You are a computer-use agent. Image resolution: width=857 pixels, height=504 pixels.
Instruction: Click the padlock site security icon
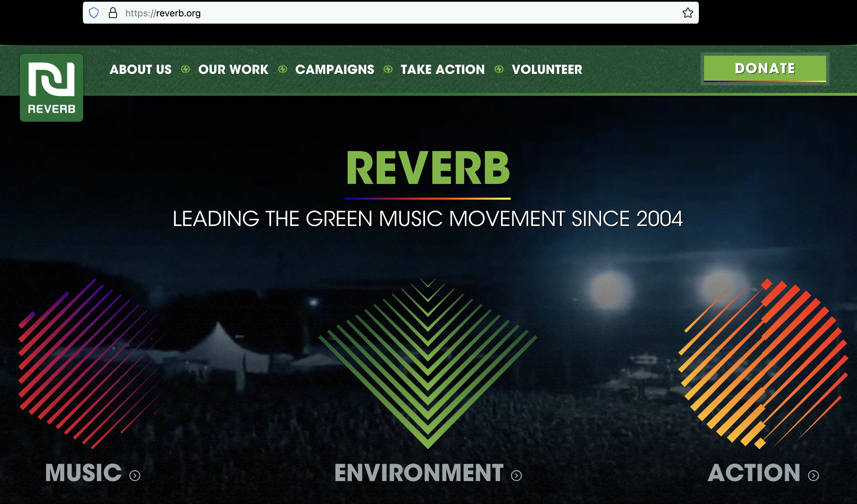point(113,13)
